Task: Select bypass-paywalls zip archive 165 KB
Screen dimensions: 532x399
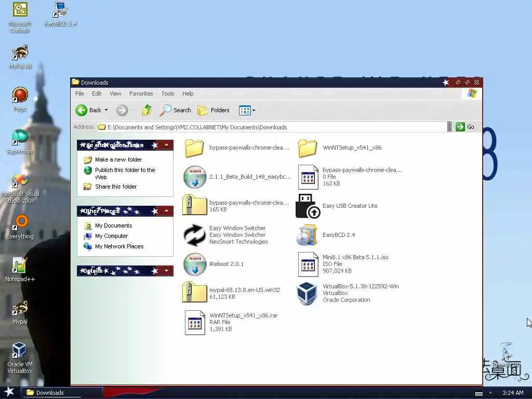Action: pyautogui.click(x=236, y=206)
